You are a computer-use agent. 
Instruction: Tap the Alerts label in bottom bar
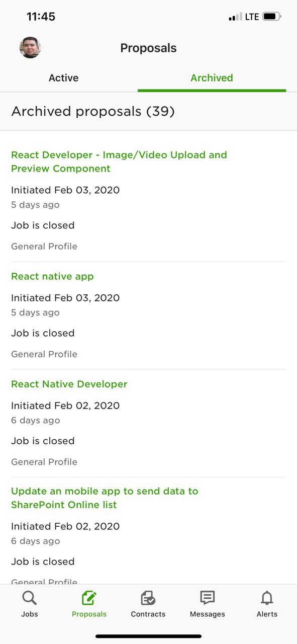(267, 614)
